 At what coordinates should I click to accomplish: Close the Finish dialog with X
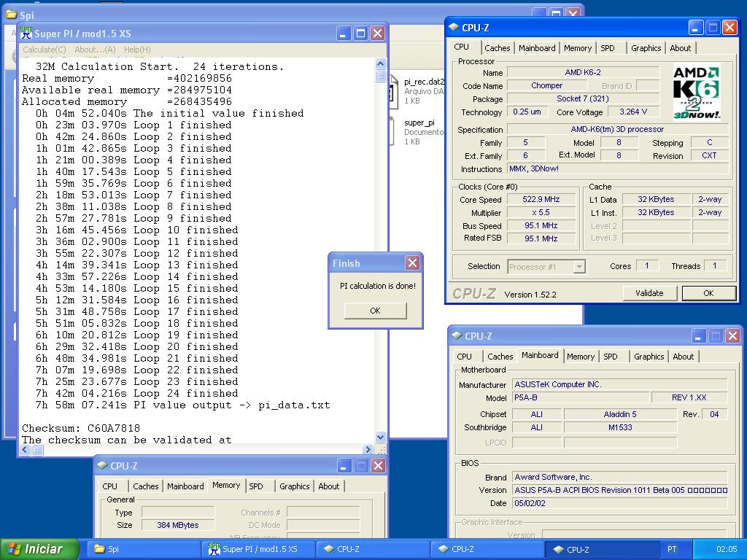(x=413, y=262)
